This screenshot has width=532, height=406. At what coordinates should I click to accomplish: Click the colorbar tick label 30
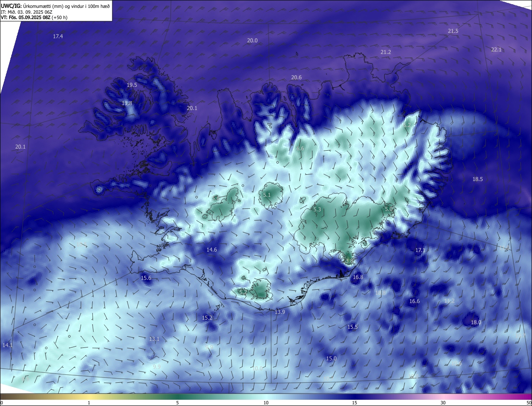click(x=443, y=403)
